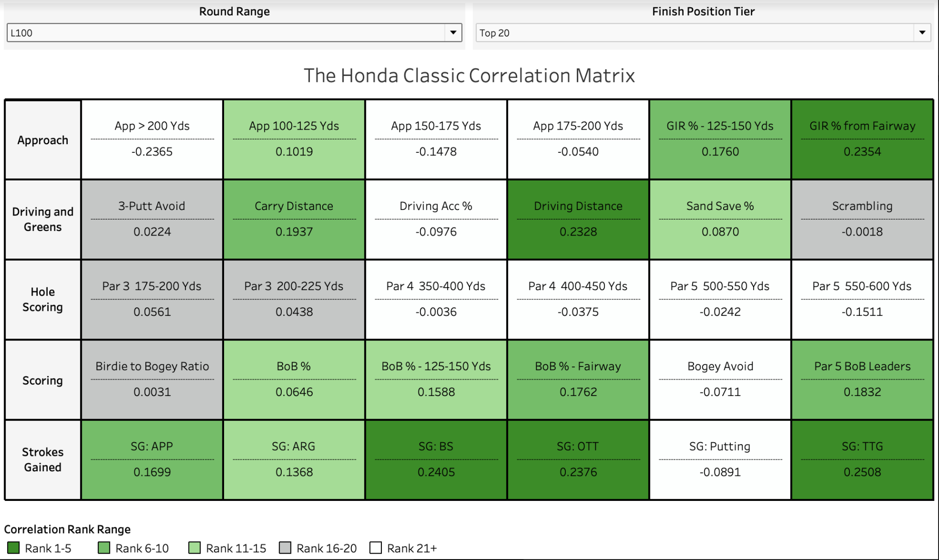The image size is (939, 560).
Task: Select the Par 3 200-225 Yds cell
Action: coord(294,300)
